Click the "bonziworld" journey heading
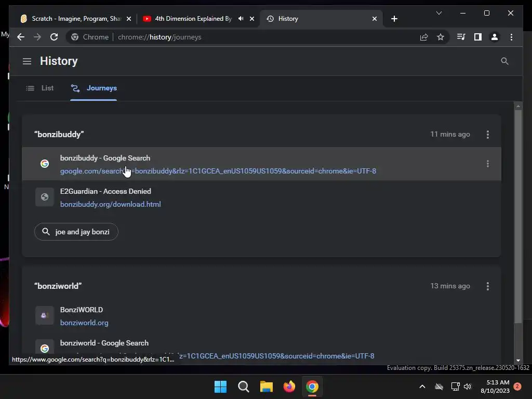532x399 pixels. [58, 286]
